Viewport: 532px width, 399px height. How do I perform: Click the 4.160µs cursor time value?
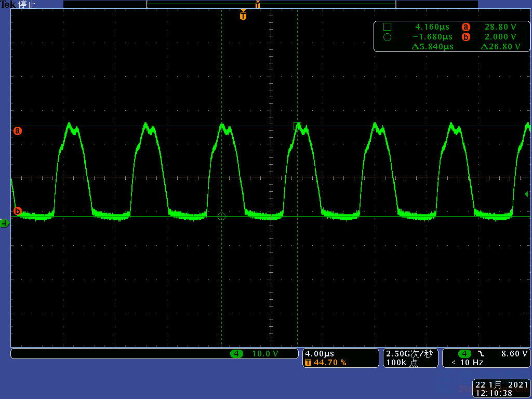432,27
